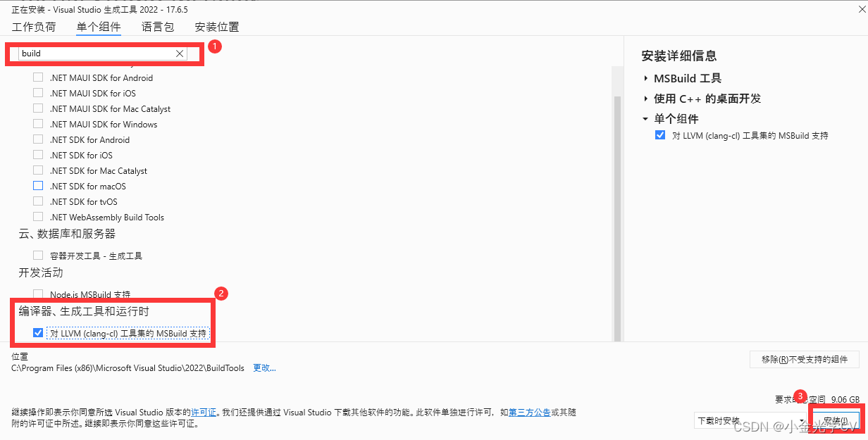The height and width of the screenshot is (440, 868).
Task: Open the 第三方公告 link
Action: 529,412
